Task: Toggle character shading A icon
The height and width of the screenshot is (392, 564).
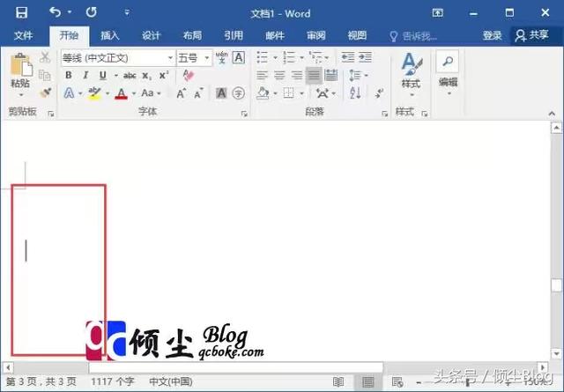Action: coord(221,93)
